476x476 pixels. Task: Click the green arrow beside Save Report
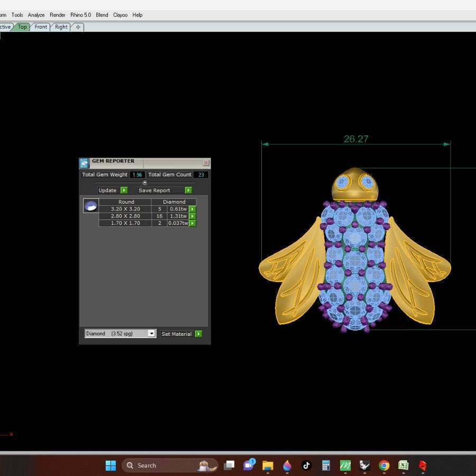pyautogui.click(x=188, y=190)
